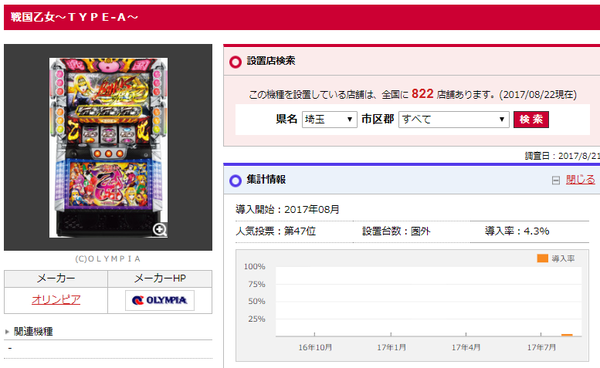
Task: Open the 県名 prefecture dropdown
Action: click(x=329, y=120)
